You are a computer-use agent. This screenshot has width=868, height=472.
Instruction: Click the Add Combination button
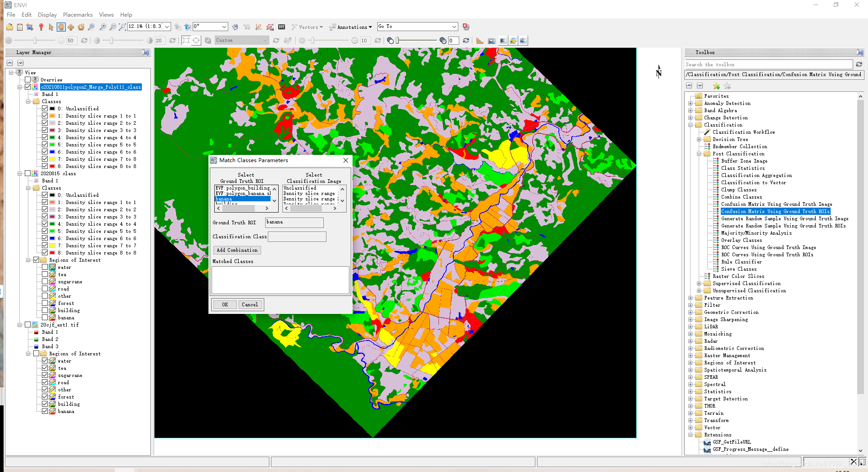(x=237, y=250)
